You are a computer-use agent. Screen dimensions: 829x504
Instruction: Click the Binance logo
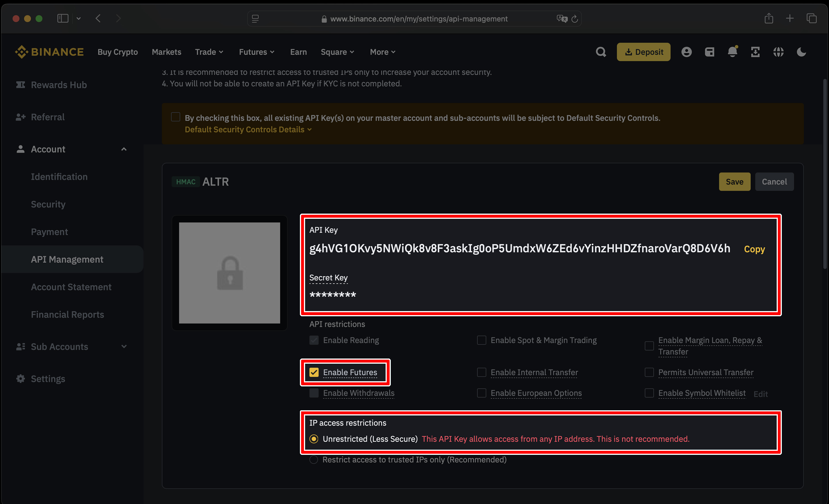click(x=49, y=52)
